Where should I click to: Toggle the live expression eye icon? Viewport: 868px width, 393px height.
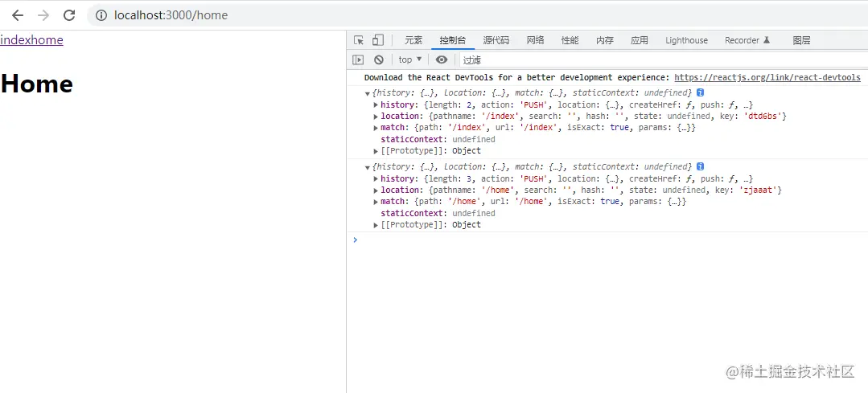point(441,59)
